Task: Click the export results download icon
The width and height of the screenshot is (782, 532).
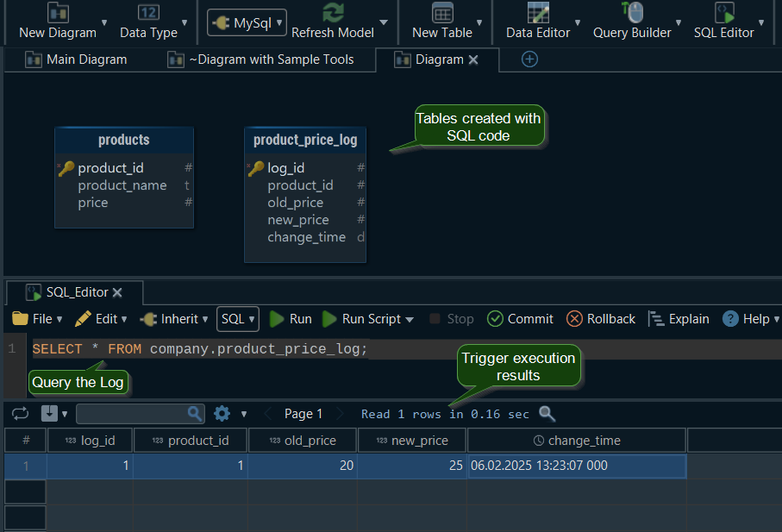Action: coord(49,413)
